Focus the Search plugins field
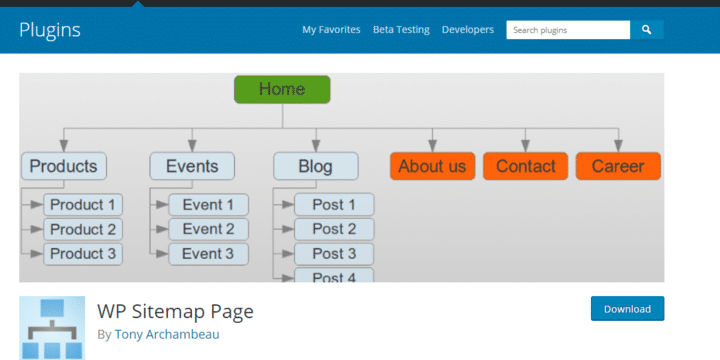 tap(568, 30)
